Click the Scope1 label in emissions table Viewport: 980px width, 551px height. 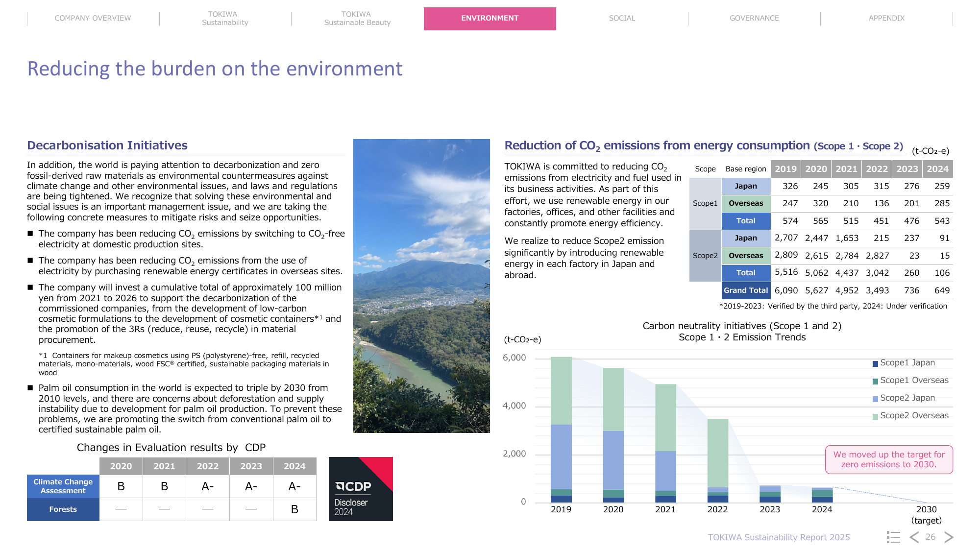[x=705, y=203]
